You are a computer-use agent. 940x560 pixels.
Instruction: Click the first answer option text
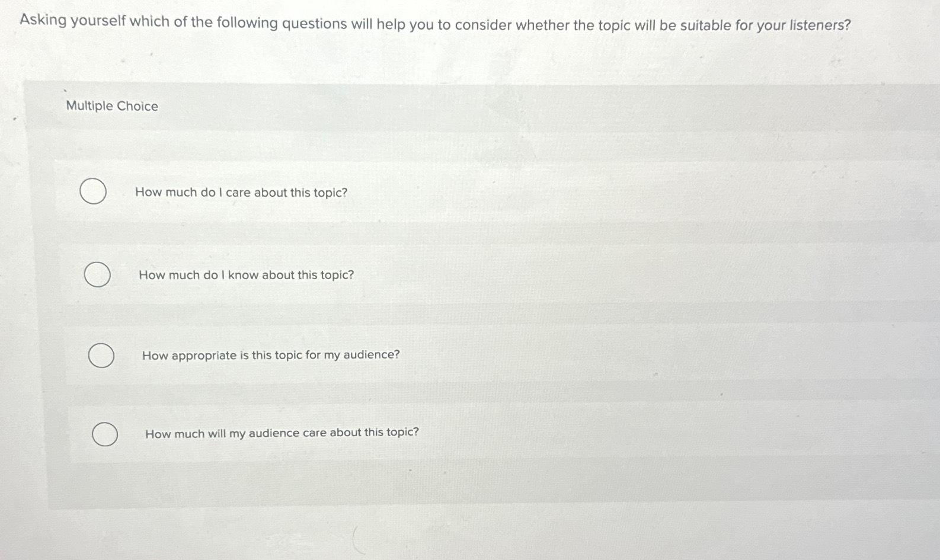tap(241, 192)
